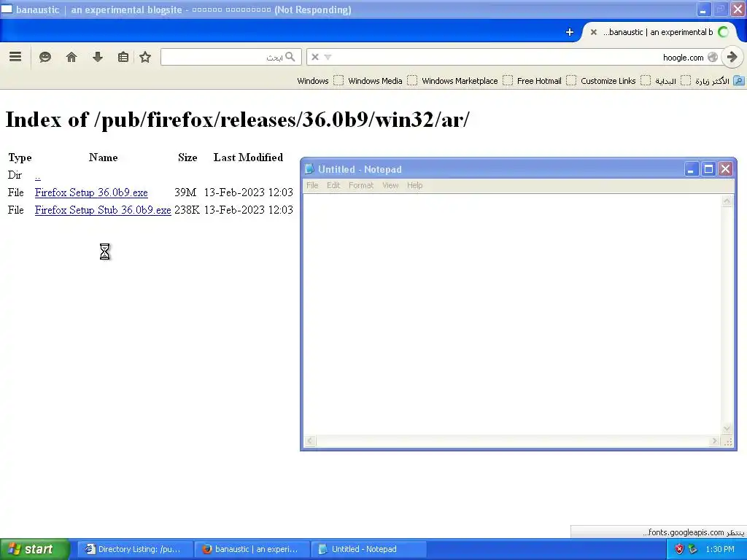Open the البداية bookmark
The height and width of the screenshot is (560, 747).
(673, 81)
